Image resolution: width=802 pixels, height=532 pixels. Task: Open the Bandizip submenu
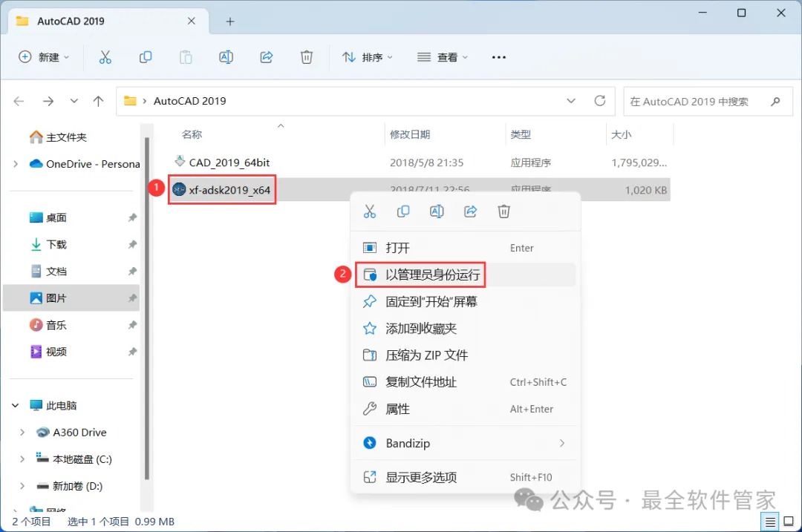[x=466, y=443]
